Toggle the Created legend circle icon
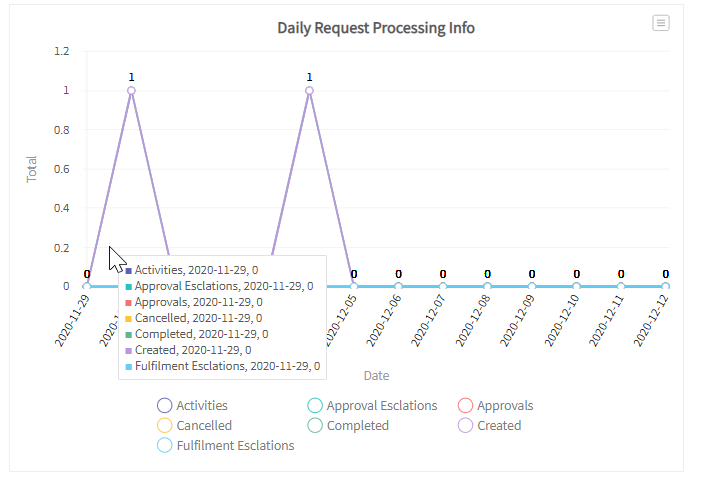The image size is (701, 477). 464,426
